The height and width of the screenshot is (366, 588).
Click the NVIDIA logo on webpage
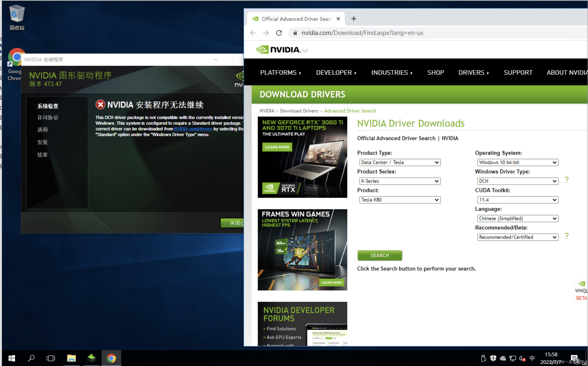(x=278, y=50)
